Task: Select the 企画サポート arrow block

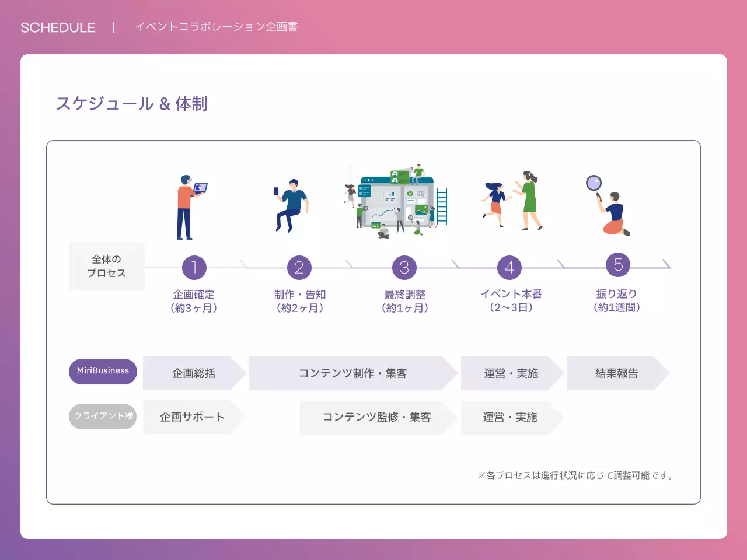Action: [x=193, y=417]
